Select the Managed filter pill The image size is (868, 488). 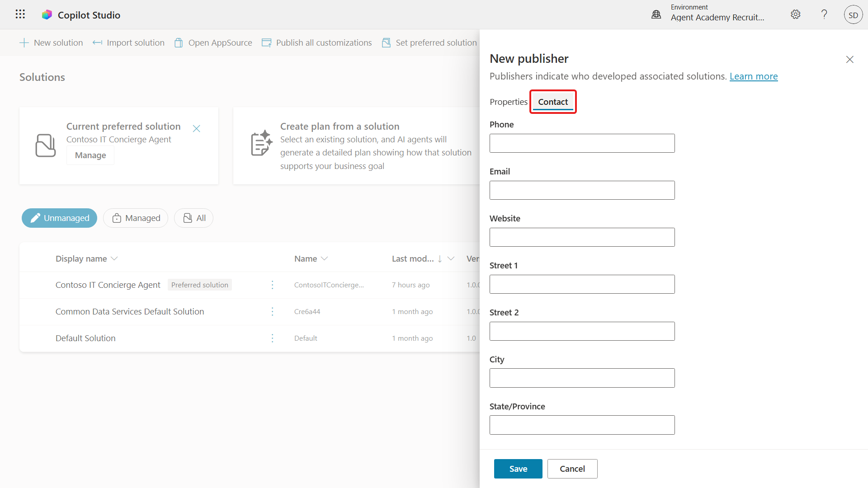point(136,218)
